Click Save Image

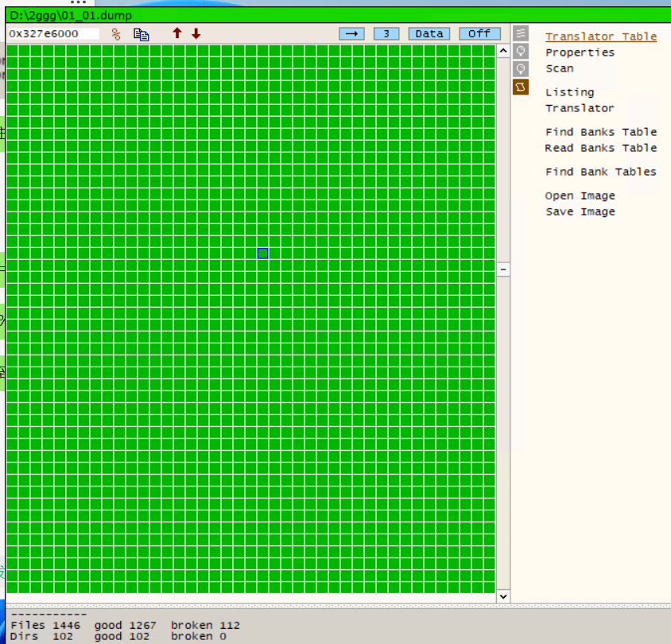tap(580, 211)
